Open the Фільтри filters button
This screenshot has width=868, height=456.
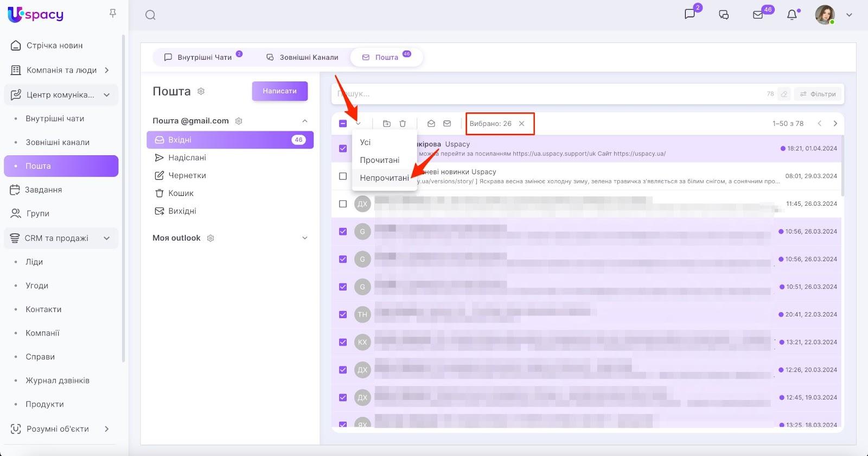(x=818, y=94)
